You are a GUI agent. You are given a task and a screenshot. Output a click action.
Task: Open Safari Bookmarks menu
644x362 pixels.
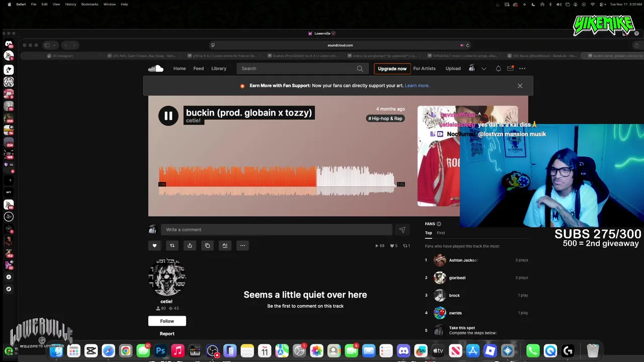(x=90, y=4)
